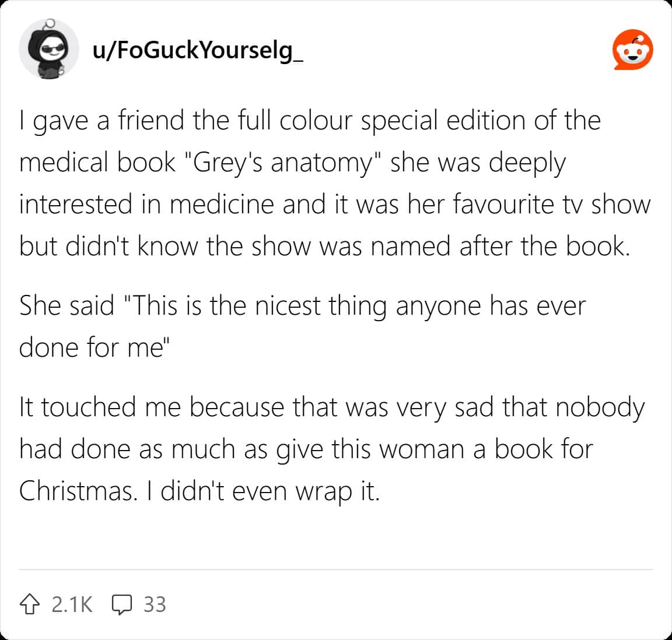Screen dimensions: 672x640
Task: Open comments via the speech bubble icon
Action: pos(122,604)
